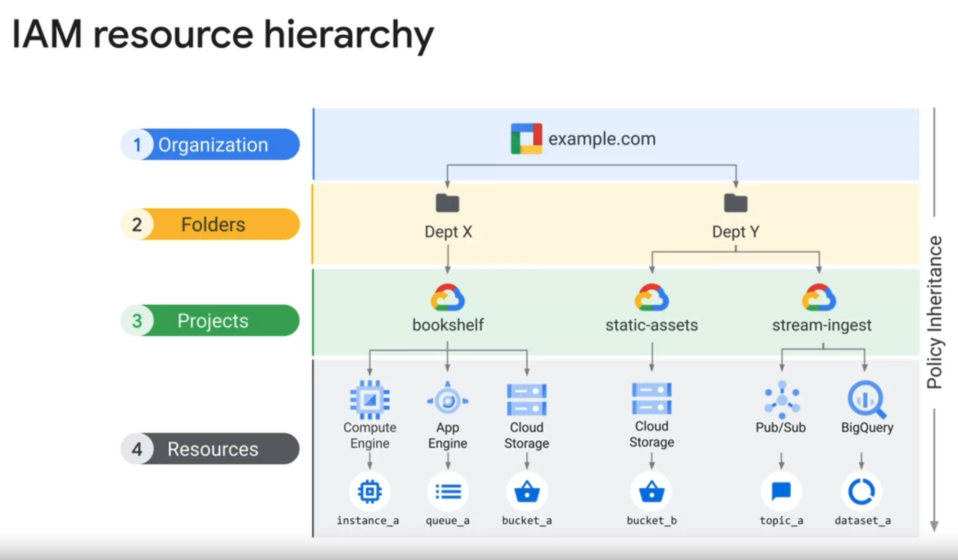Click the Pub/Sub service icon
The height and width of the screenshot is (560, 958).
click(781, 400)
